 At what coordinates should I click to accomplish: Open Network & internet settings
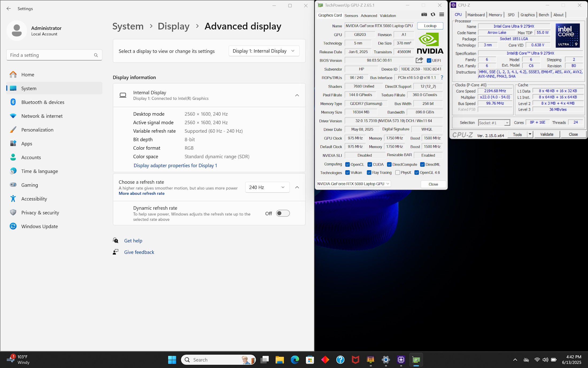pos(54,116)
